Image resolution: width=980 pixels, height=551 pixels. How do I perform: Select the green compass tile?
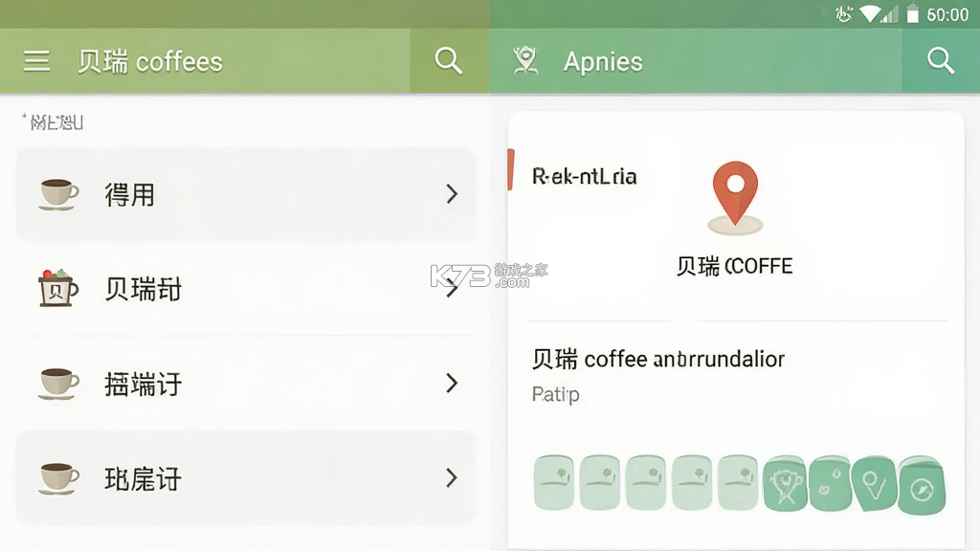[922, 485]
